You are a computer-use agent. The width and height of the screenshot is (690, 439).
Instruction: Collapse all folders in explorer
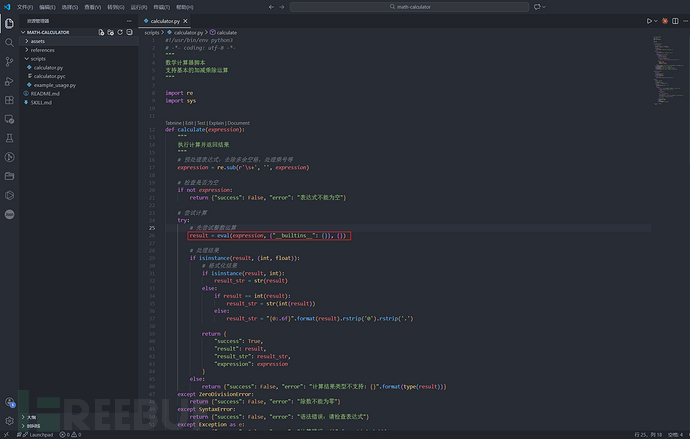(x=130, y=32)
